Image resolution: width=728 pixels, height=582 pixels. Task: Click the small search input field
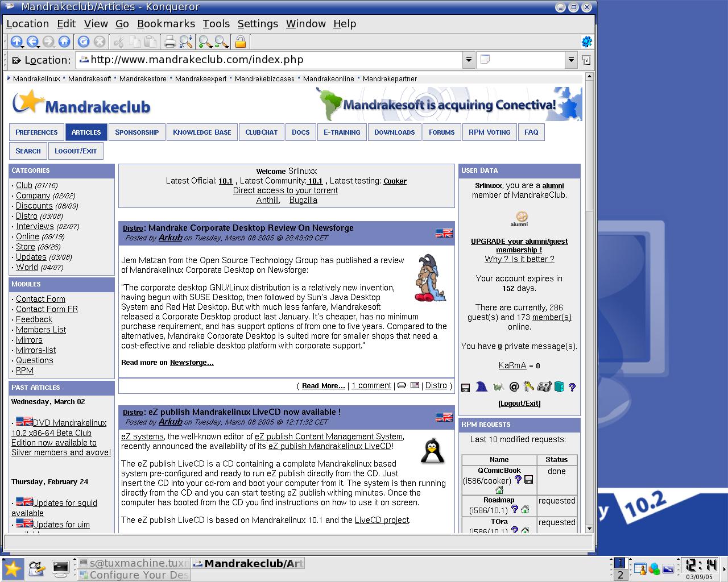pos(521,60)
